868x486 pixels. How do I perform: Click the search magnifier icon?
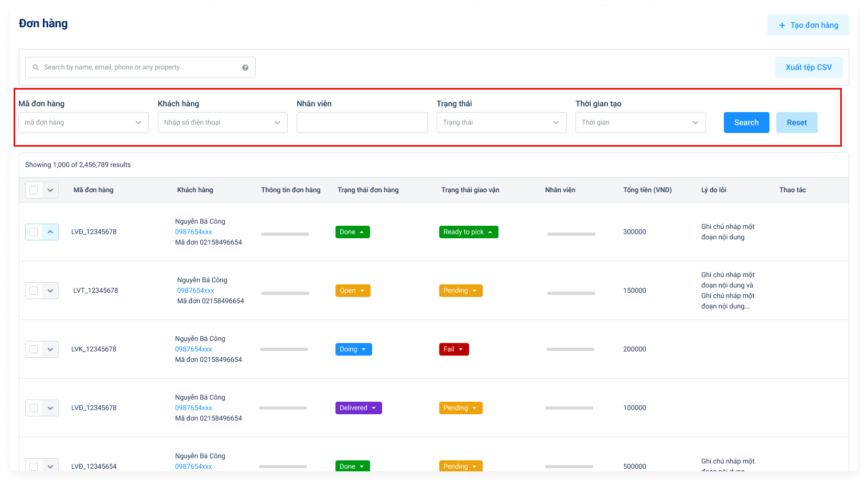coord(36,68)
